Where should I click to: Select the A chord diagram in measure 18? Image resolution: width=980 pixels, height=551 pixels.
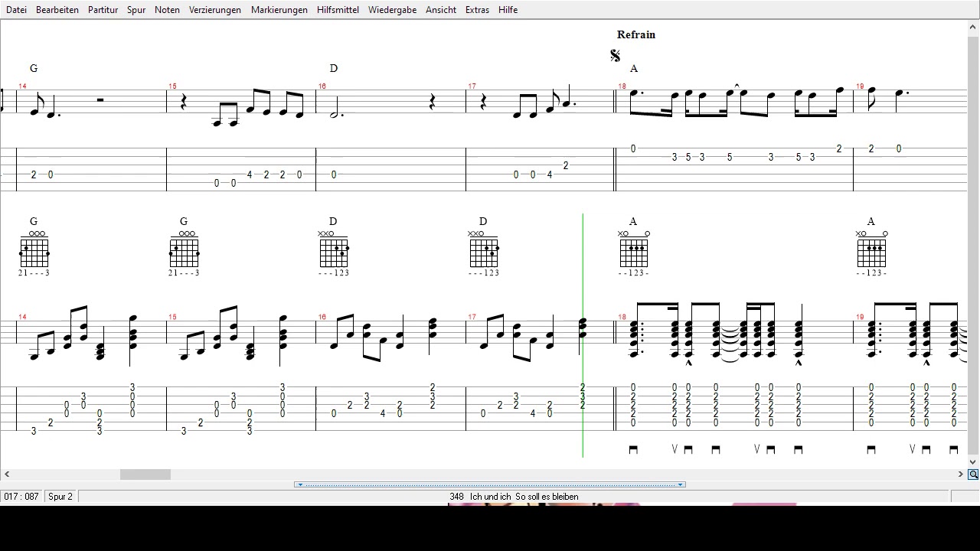(634, 249)
